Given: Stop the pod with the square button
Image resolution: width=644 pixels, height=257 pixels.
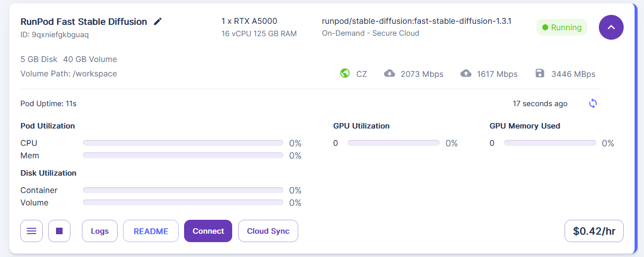Looking at the screenshot, I should (x=59, y=231).
